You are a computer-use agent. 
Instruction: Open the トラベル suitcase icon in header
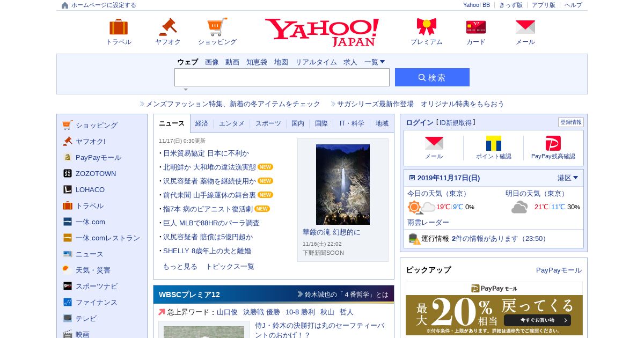119,27
